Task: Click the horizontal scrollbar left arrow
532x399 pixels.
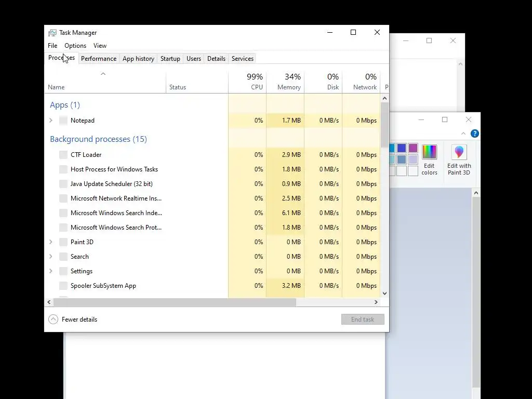Action: coord(49,302)
